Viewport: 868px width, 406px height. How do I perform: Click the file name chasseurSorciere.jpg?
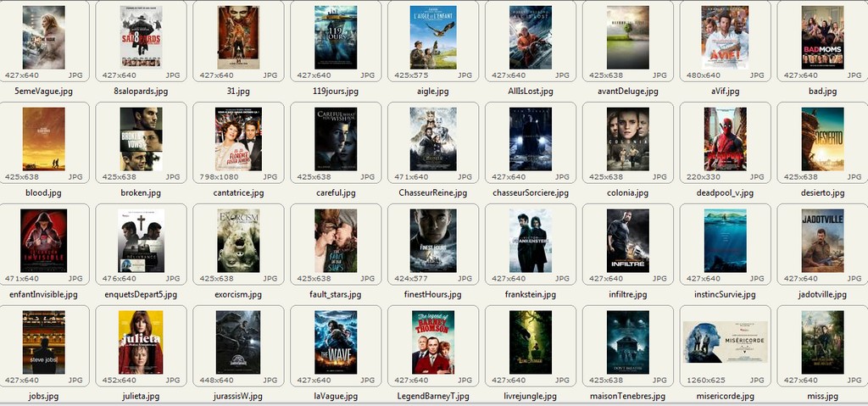tap(531, 193)
